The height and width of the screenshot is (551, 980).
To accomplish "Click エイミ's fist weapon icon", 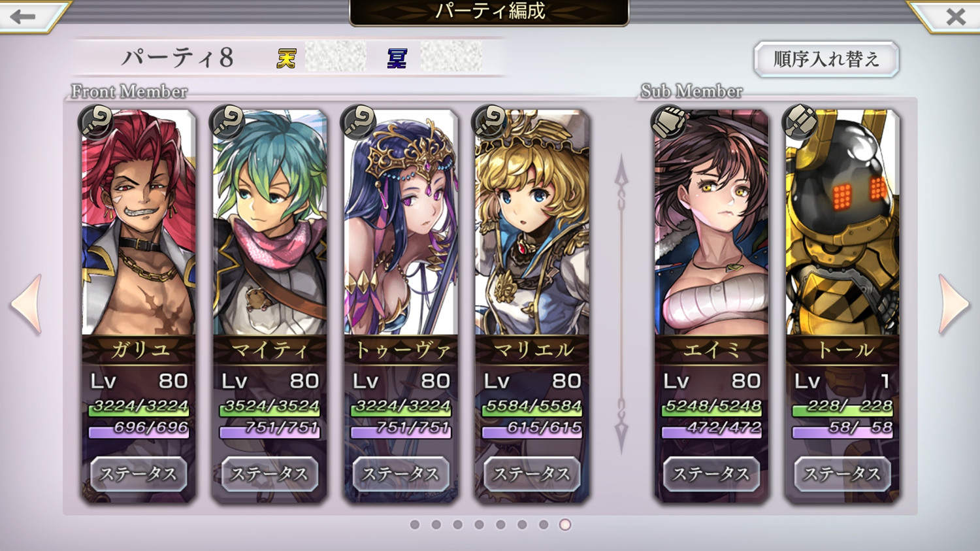I will [x=669, y=122].
